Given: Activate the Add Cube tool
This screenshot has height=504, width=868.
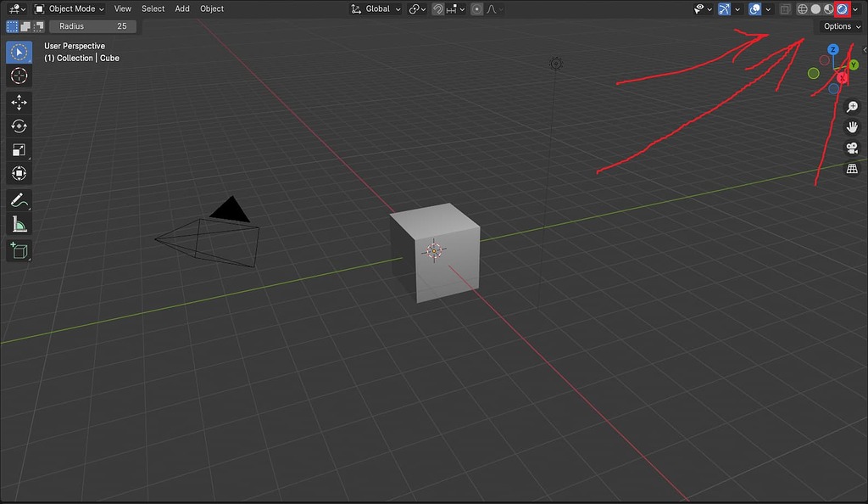Looking at the screenshot, I should pyautogui.click(x=19, y=251).
